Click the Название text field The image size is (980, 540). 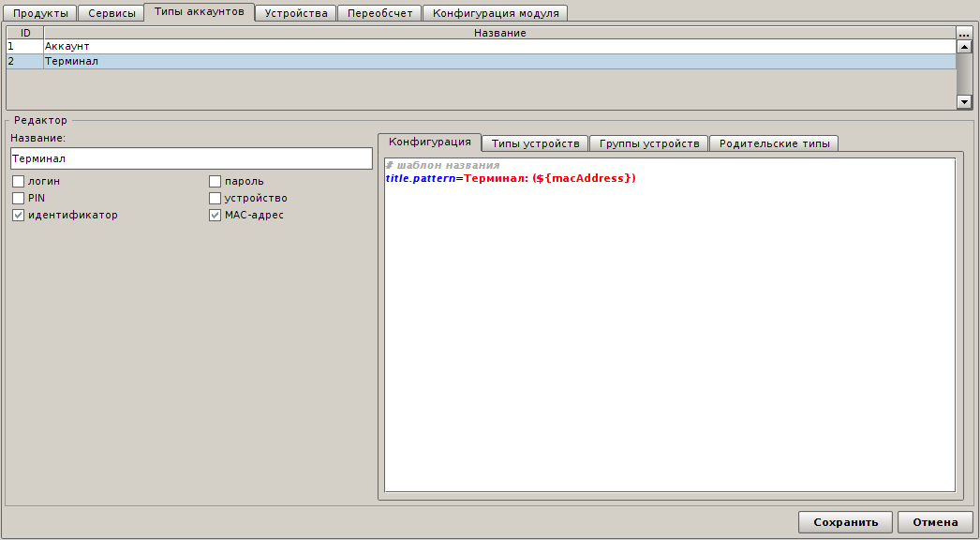coord(191,159)
